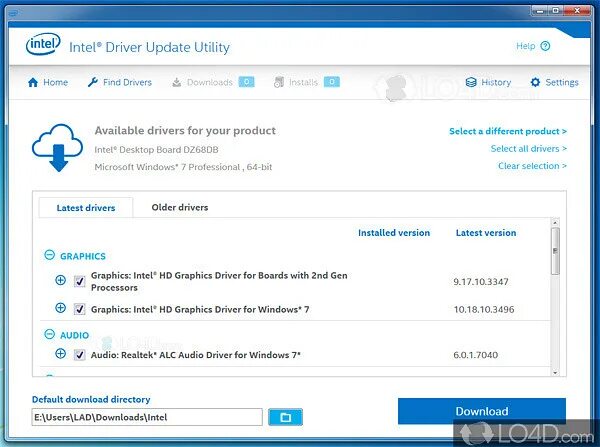Click Intel Desktop Board DZ68DB text
600x447 pixels.
coord(157,150)
